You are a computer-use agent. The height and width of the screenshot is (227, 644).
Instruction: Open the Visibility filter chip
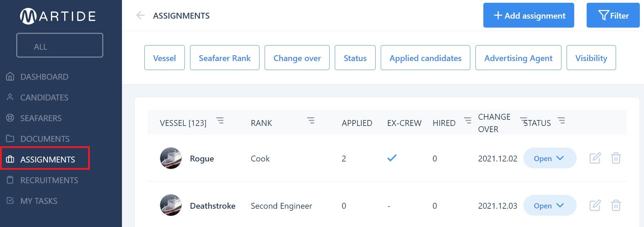[x=591, y=58]
